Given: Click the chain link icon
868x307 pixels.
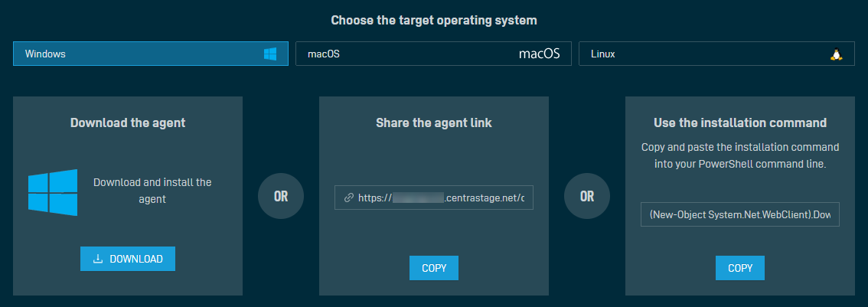Looking at the screenshot, I should pyautogui.click(x=349, y=198).
